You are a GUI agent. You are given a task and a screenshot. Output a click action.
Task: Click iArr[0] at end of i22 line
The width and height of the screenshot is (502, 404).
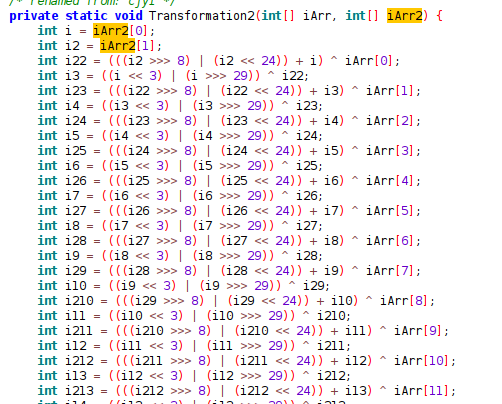[x=369, y=61]
